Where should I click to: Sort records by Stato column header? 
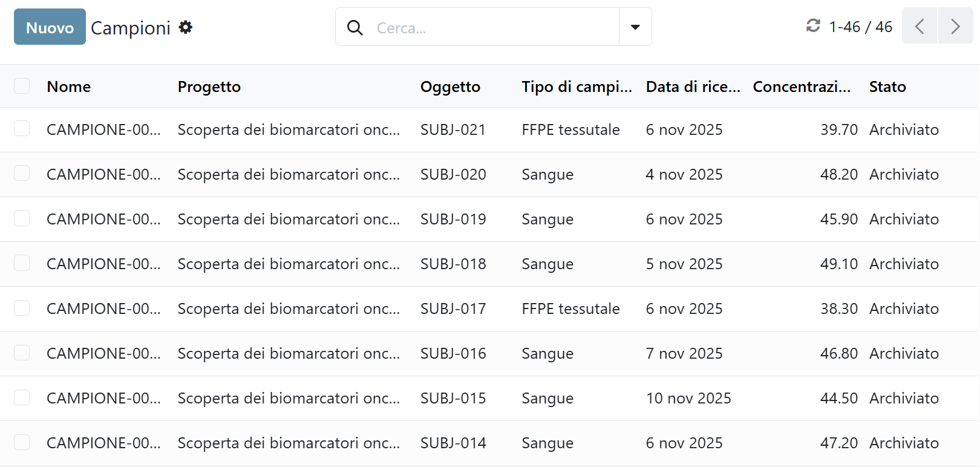887,86
